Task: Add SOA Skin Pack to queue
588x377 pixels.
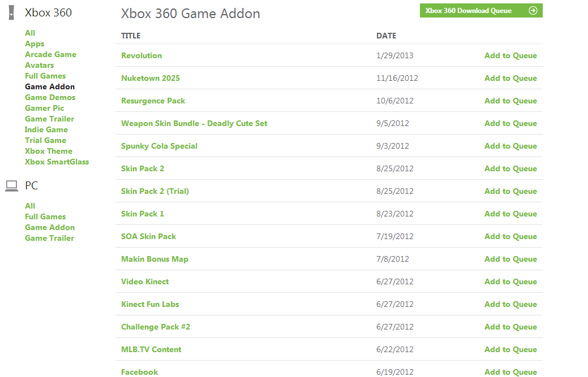Action: click(510, 237)
